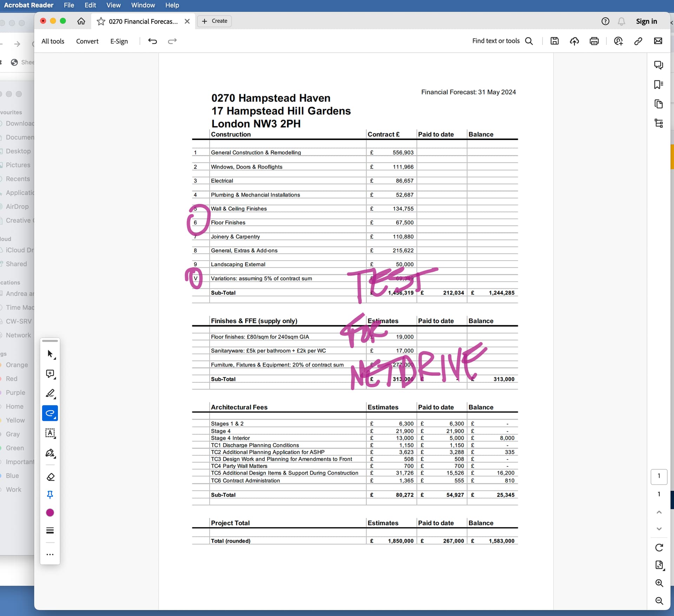Print the document
674x616 pixels.
(x=594, y=41)
